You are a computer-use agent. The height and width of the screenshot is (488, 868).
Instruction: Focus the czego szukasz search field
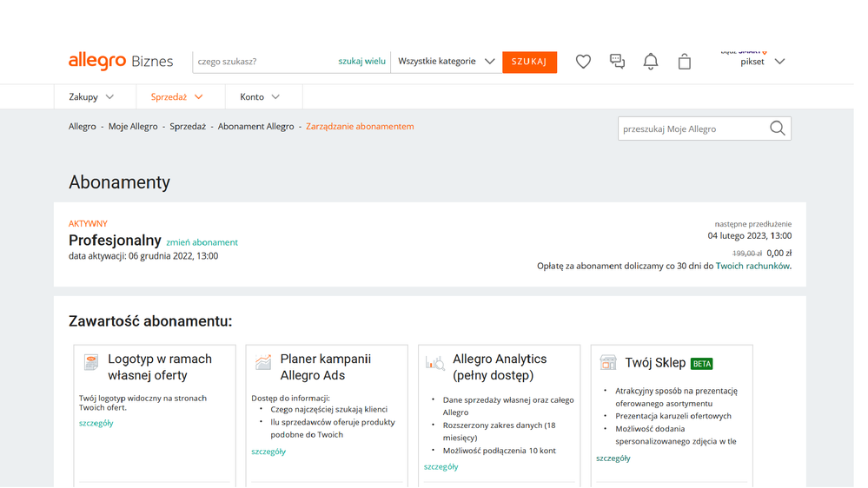click(x=266, y=62)
